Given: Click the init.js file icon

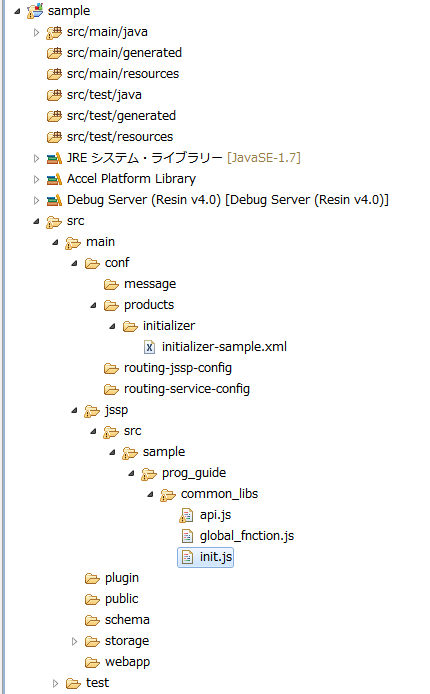Looking at the screenshot, I should coord(187,557).
